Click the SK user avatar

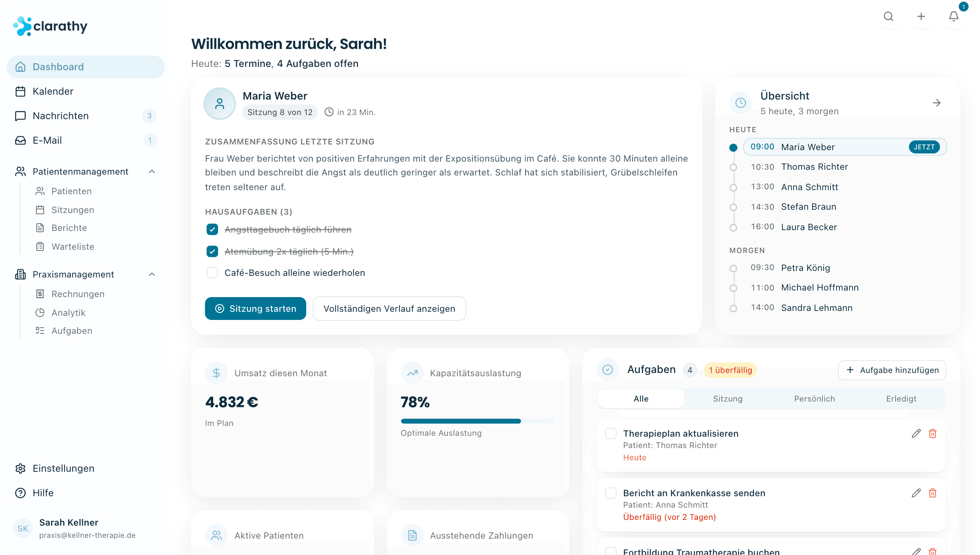coord(23,528)
